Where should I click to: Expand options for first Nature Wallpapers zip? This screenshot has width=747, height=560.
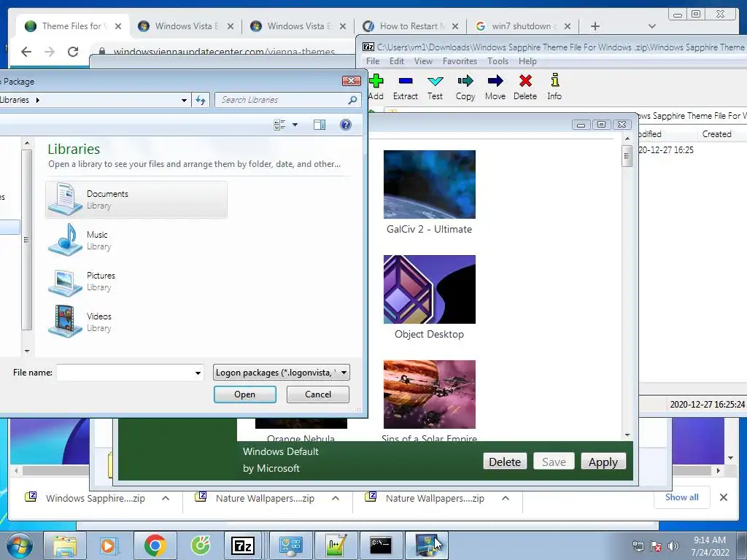(x=336, y=498)
